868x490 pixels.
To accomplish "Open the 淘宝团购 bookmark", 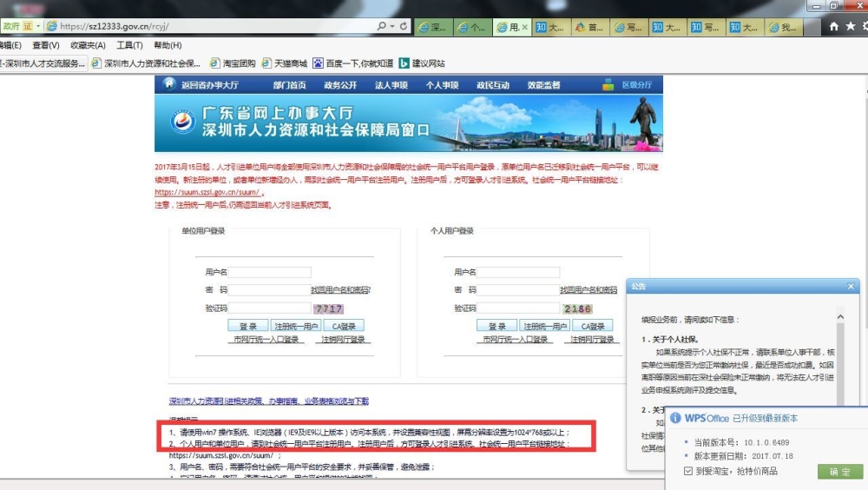I will click(233, 63).
